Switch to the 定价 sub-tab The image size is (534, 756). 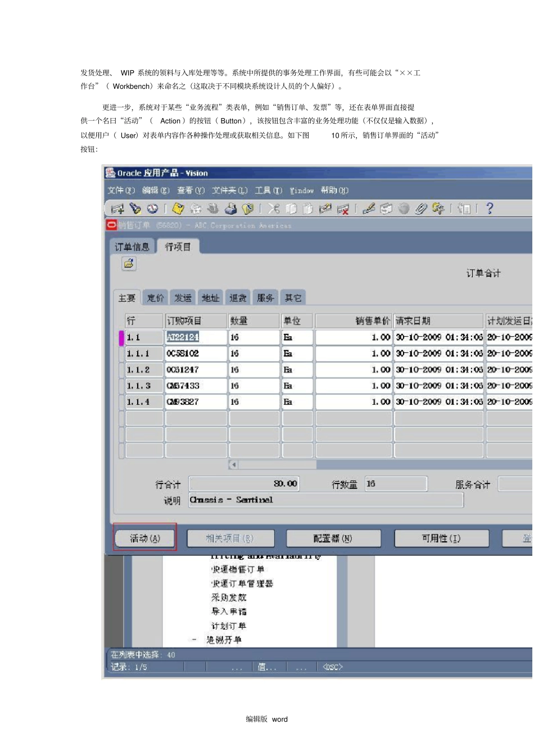(x=156, y=298)
